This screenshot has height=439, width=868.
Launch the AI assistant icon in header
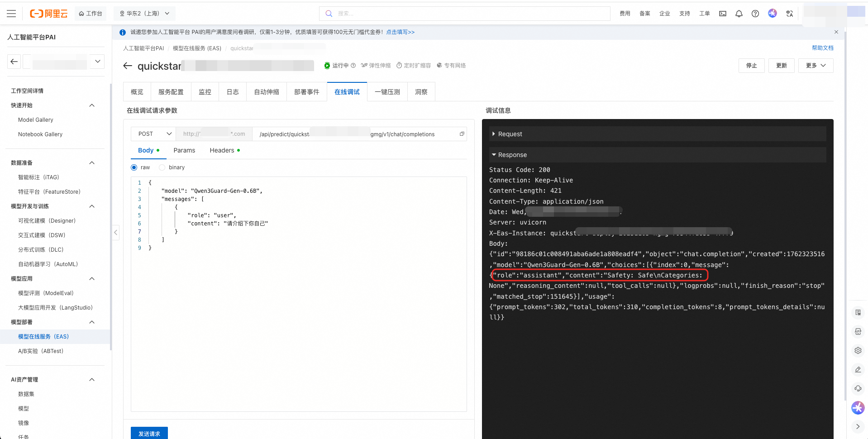pos(773,14)
